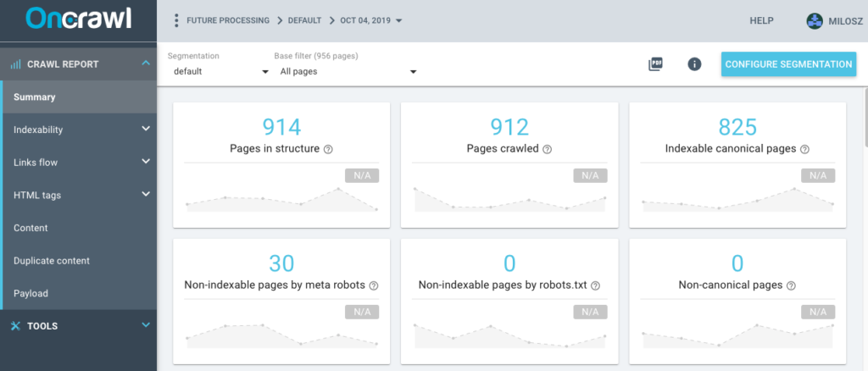Click N/A badge on Indexable canonical pages card

click(x=818, y=176)
